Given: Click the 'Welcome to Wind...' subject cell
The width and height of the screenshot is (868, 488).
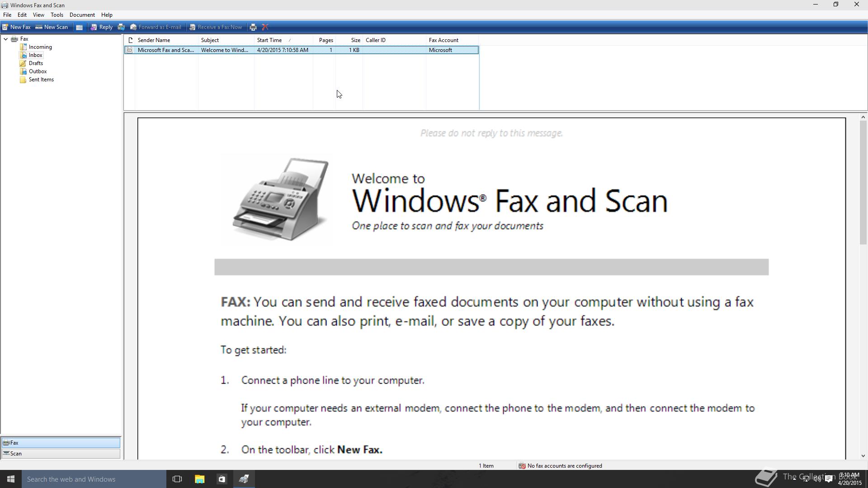Looking at the screenshot, I should pyautogui.click(x=225, y=50).
